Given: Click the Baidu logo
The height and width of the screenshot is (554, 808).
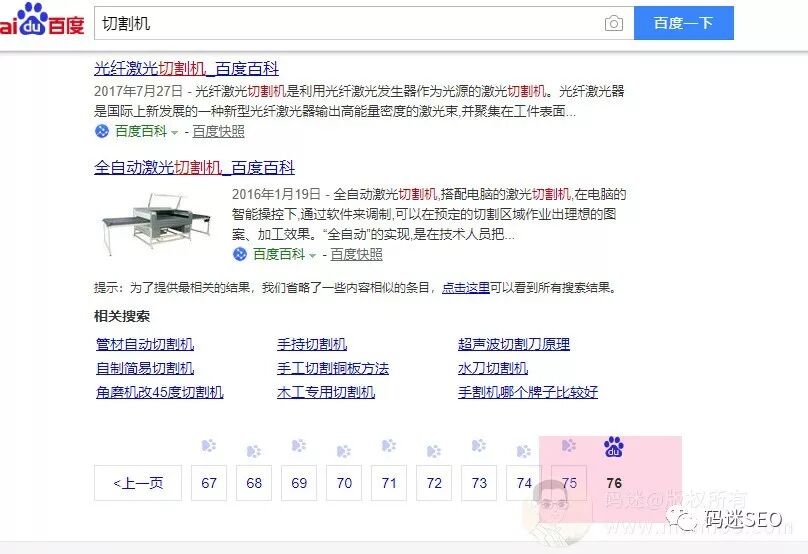Looking at the screenshot, I should pos(42,20).
